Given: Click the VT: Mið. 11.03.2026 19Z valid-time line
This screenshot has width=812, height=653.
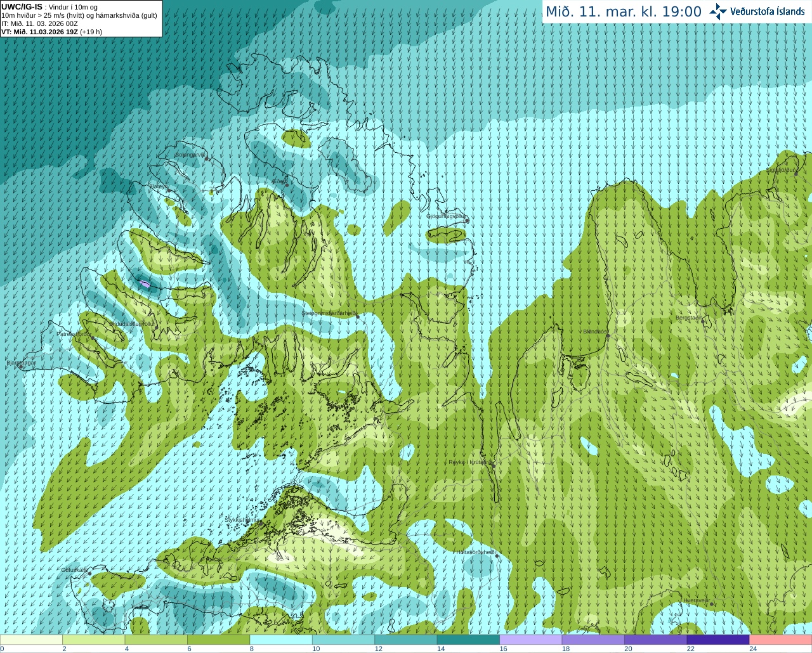Looking at the screenshot, I should point(51,32).
